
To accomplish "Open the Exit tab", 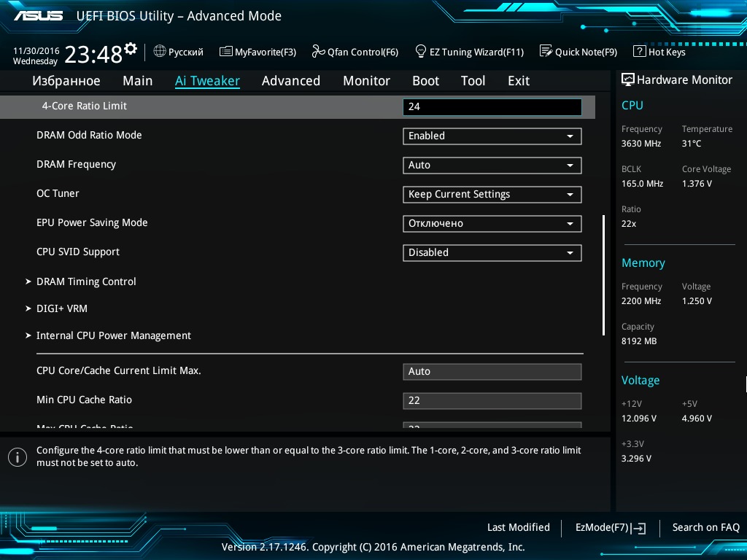I will 519,81.
